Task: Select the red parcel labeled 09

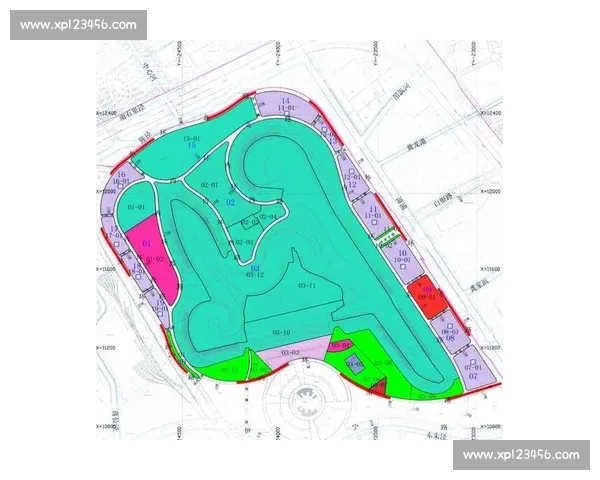Action: (x=420, y=296)
